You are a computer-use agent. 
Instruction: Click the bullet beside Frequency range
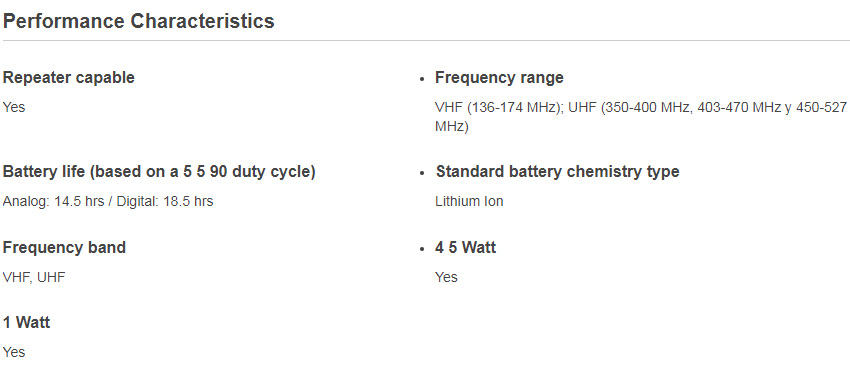click(422, 79)
